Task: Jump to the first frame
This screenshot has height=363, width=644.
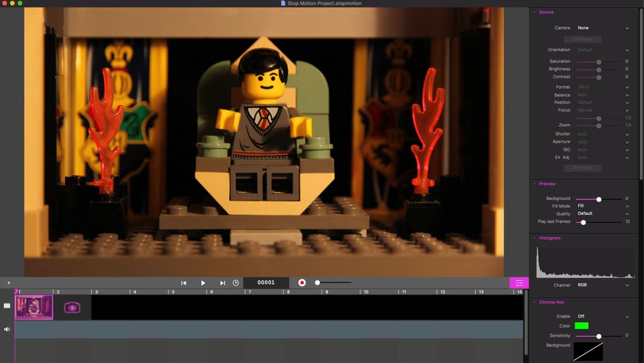Action: point(184,282)
